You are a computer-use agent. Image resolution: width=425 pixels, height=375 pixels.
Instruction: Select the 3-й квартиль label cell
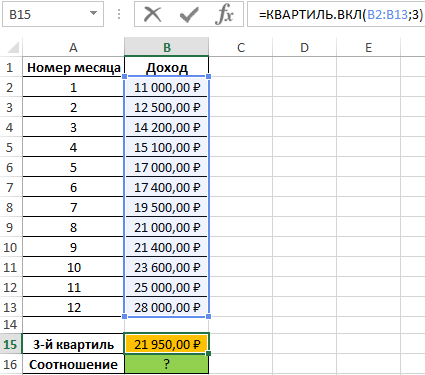coord(73,344)
